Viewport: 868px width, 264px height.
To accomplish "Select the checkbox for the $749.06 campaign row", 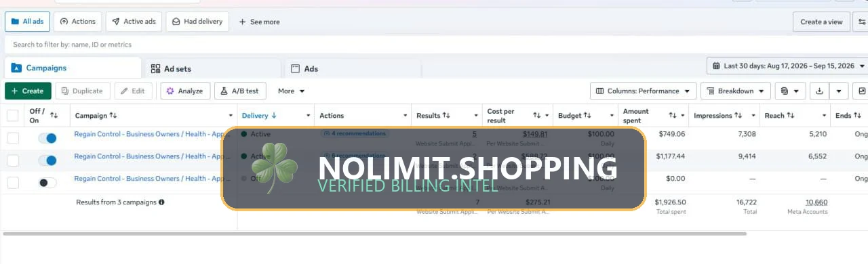I will (x=13, y=138).
